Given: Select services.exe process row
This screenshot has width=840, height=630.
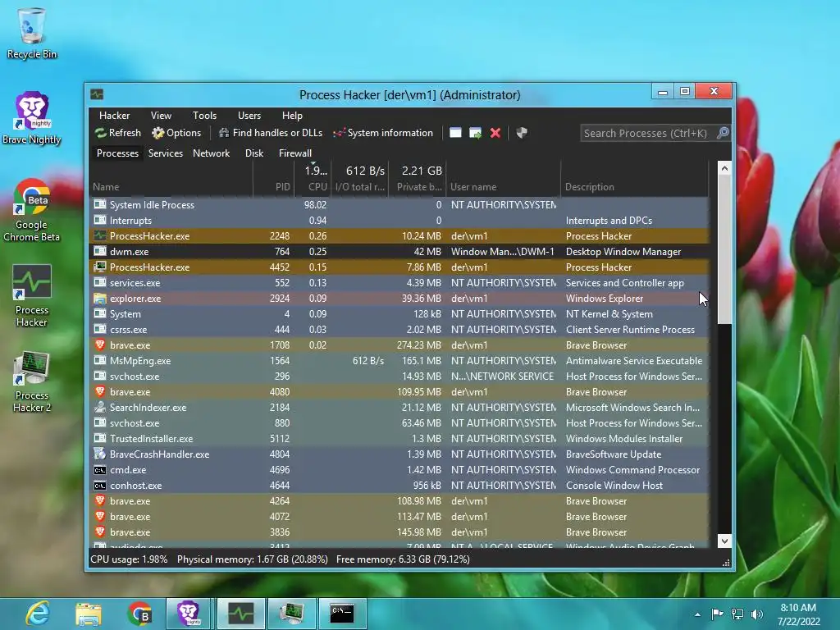Looking at the screenshot, I should (399, 282).
